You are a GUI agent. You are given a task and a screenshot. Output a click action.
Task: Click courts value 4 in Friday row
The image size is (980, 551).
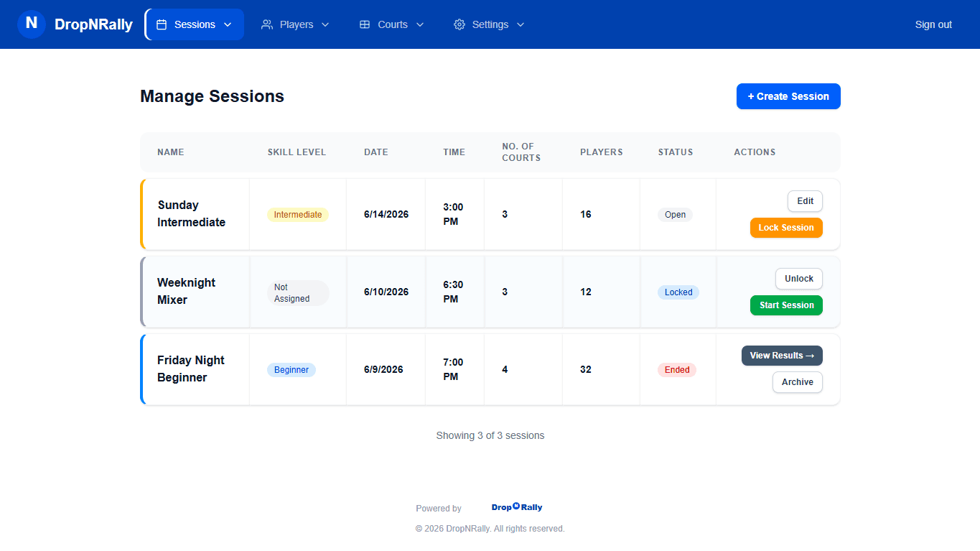[x=505, y=369]
